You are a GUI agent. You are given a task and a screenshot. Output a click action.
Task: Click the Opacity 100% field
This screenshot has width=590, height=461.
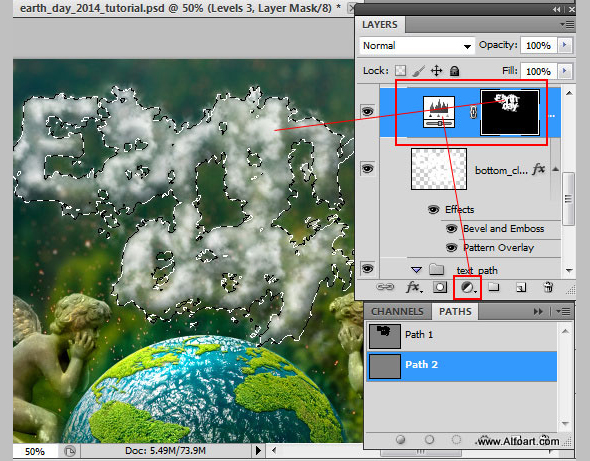tap(538, 45)
